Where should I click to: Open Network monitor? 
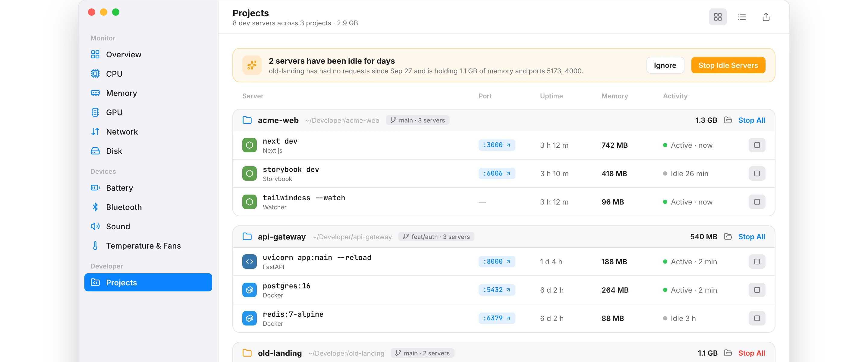click(x=148, y=132)
